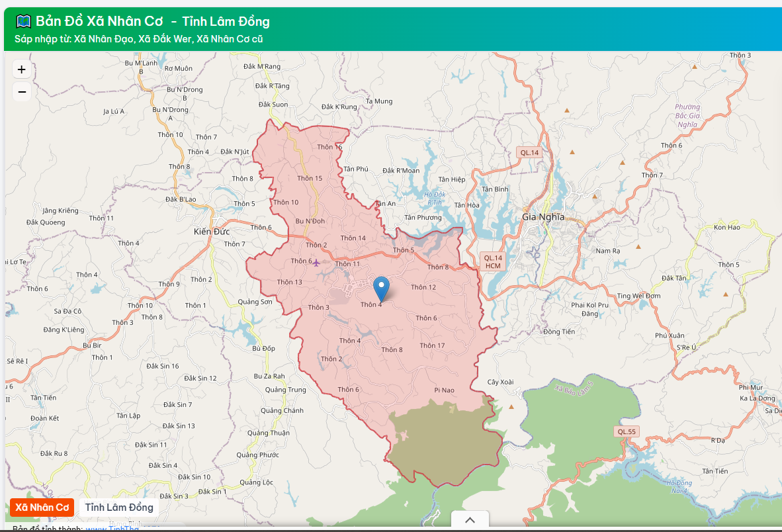Click the map book icon in header
This screenshot has height=532, width=782.
(23, 22)
